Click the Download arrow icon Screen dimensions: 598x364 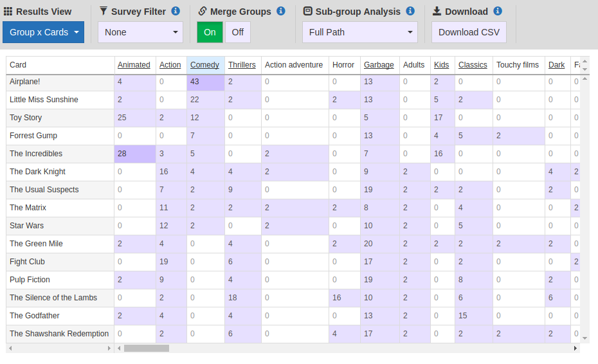(x=437, y=11)
